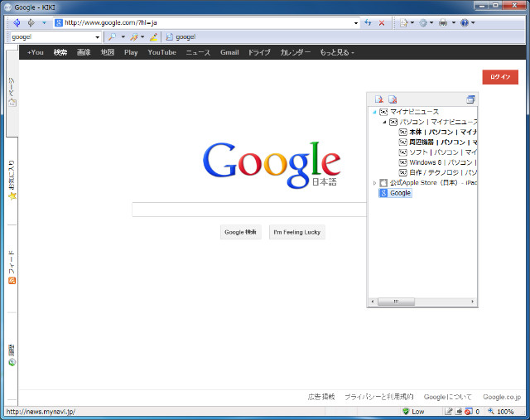Viewport: 530px width, 420px height.
Task: Open the 履歴 sidebar tab
Action: click(12, 355)
